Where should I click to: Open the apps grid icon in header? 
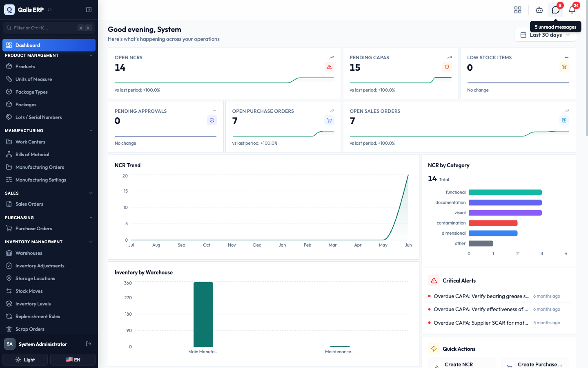518,10
